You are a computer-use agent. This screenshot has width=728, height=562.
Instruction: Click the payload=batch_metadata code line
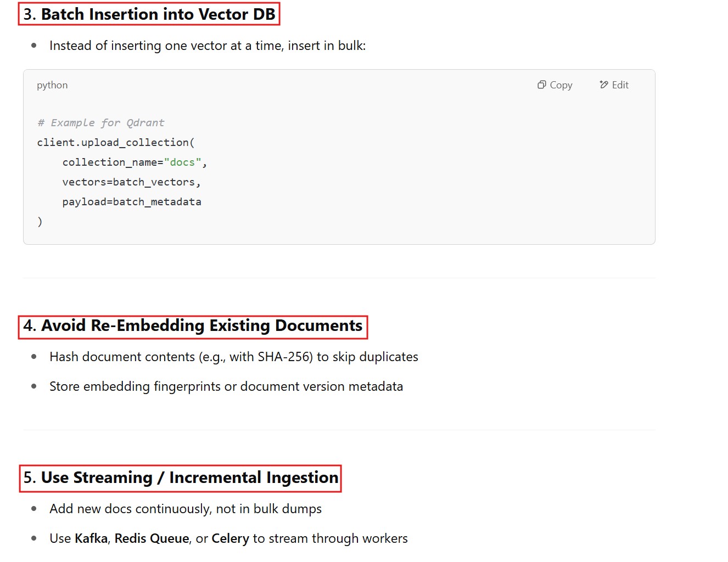[x=131, y=202]
